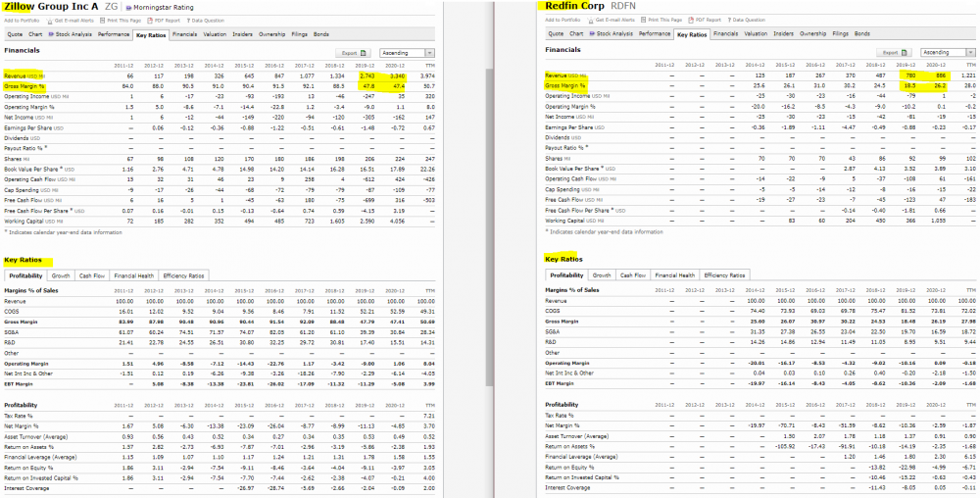
Task: Open Insiders tab on Redfin page
Action: pyautogui.click(x=784, y=33)
